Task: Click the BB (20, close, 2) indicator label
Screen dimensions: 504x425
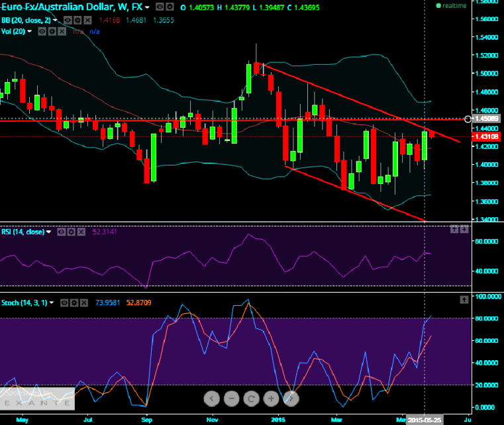Action: point(26,21)
